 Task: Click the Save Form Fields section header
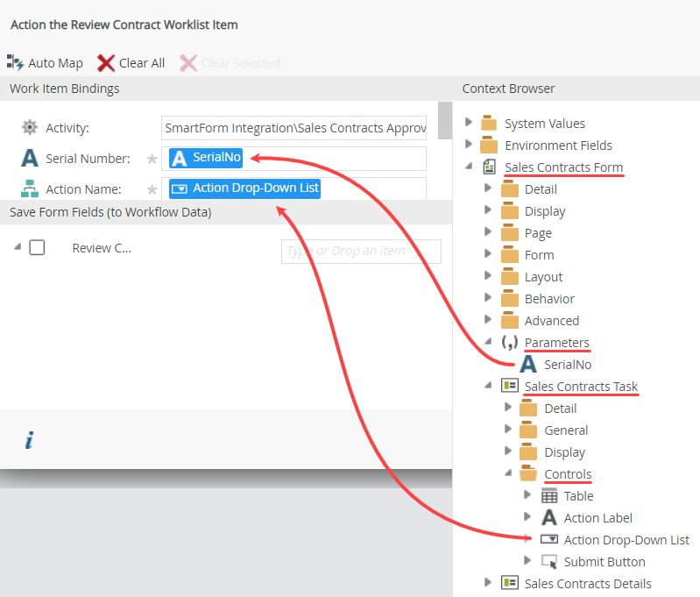[226, 212]
